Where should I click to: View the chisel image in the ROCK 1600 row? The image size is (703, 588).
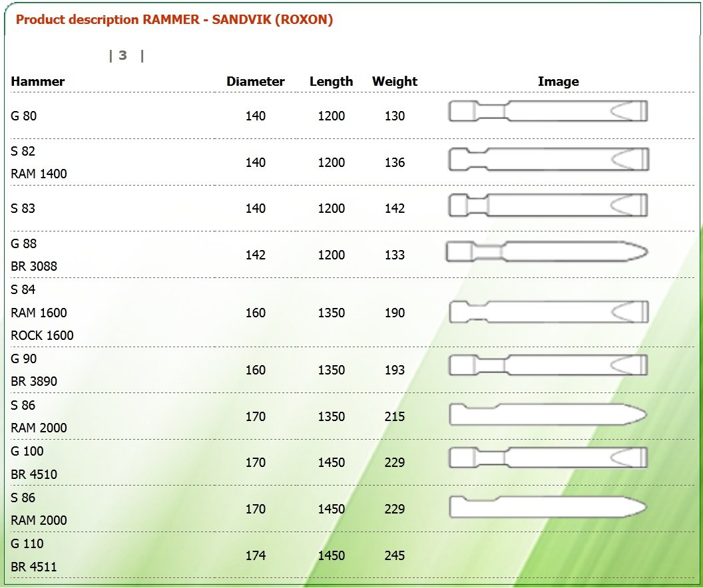tap(549, 312)
